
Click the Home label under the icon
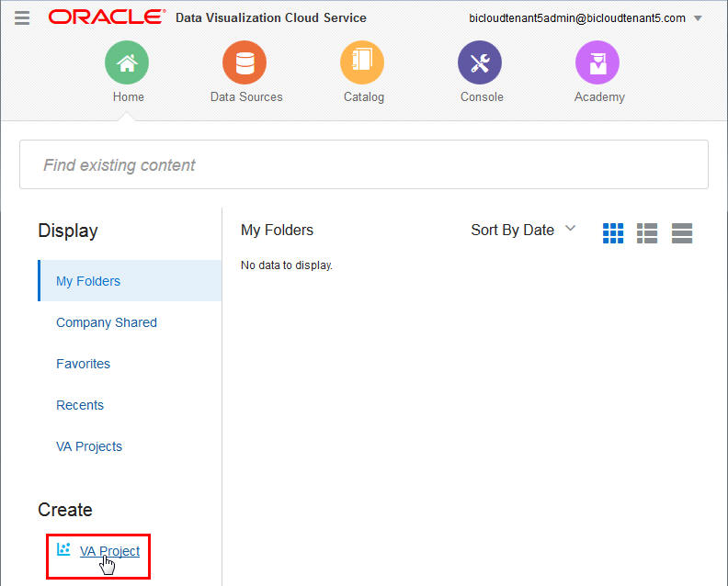point(128,96)
